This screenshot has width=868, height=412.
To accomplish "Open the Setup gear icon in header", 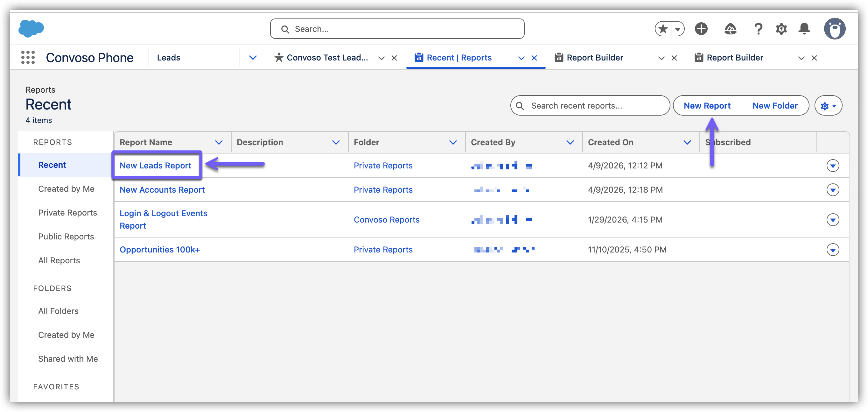I will pyautogui.click(x=781, y=29).
